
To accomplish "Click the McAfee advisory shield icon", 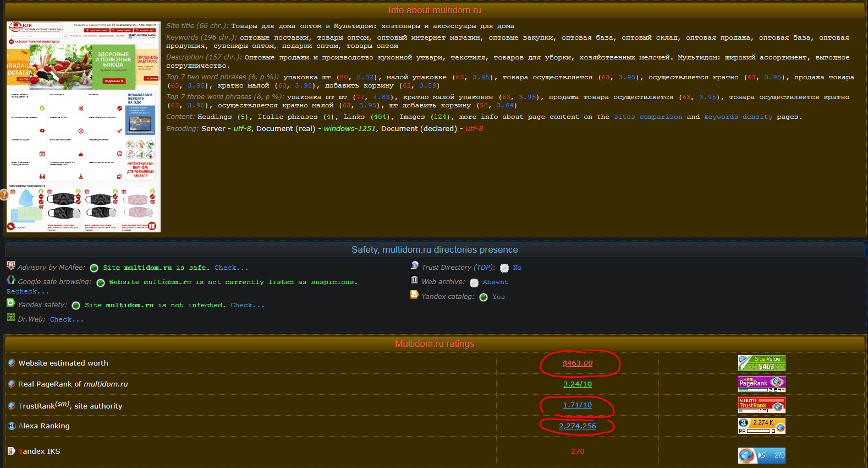I will (11, 265).
